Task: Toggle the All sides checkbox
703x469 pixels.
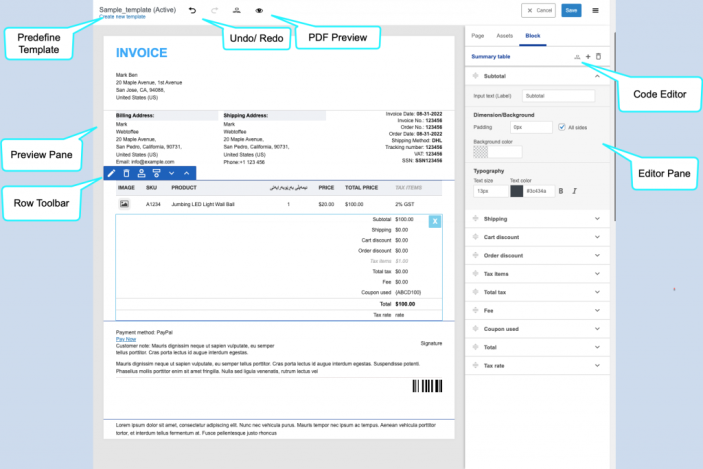Action: tap(562, 127)
